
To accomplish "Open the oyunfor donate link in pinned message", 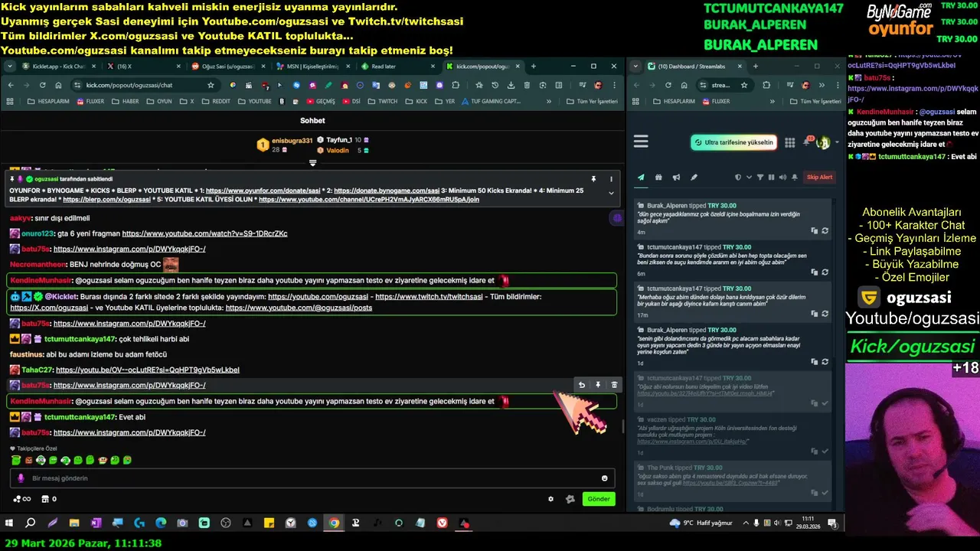I will pos(263,191).
